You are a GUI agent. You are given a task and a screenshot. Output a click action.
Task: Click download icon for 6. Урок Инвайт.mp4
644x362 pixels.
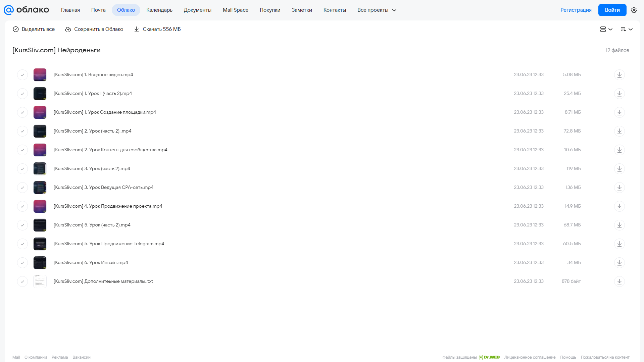[619, 263]
